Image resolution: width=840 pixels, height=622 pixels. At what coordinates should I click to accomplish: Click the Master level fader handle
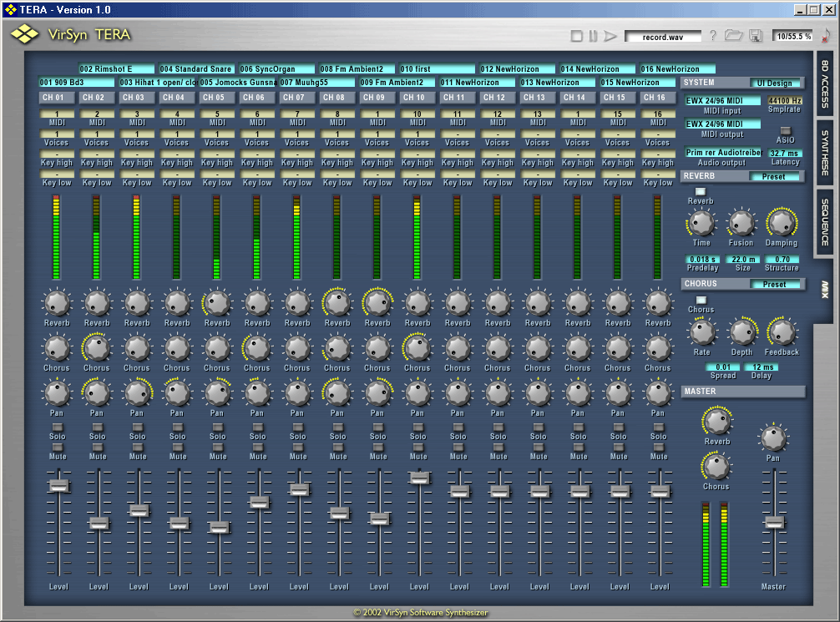(x=773, y=522)
